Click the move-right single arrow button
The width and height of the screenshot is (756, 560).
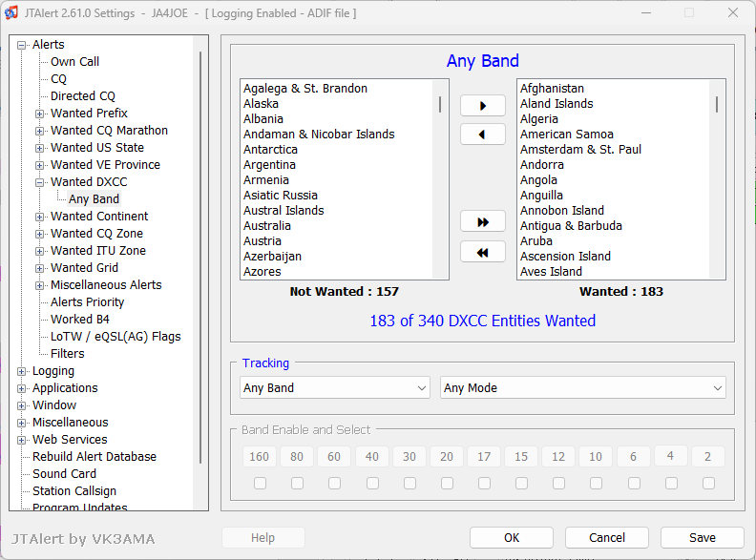(x=483, y=106)
